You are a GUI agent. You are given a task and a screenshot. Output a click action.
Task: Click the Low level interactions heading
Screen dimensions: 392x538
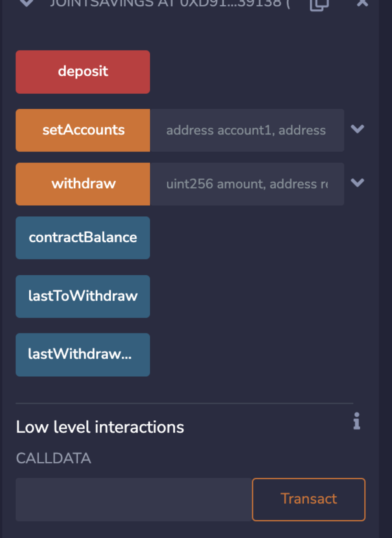click(x=100, y=426)
